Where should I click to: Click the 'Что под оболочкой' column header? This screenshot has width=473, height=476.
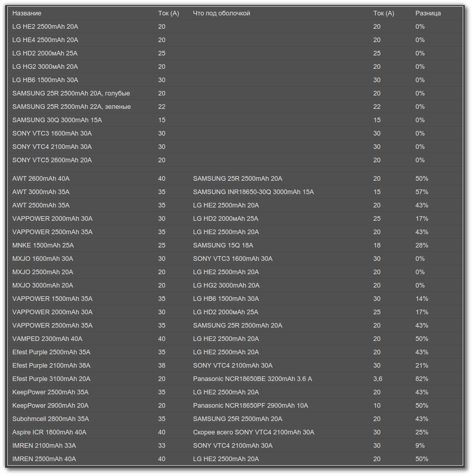coord(221,13)
